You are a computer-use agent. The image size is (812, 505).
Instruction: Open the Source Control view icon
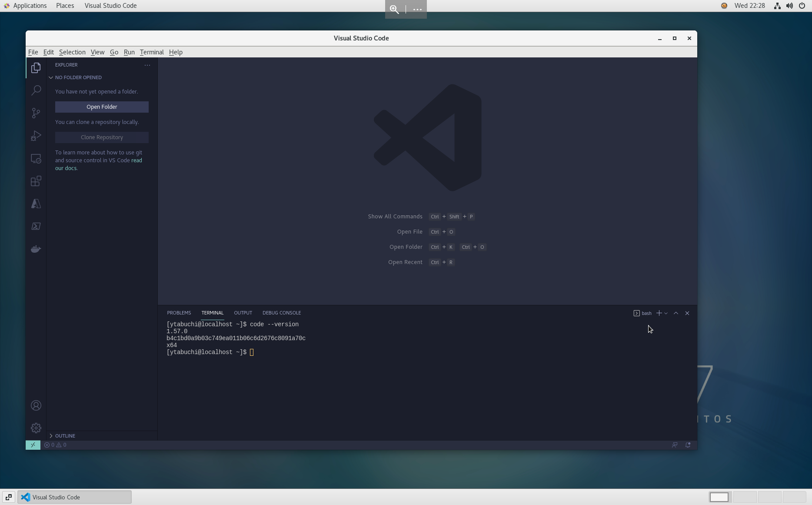(36, 113)
